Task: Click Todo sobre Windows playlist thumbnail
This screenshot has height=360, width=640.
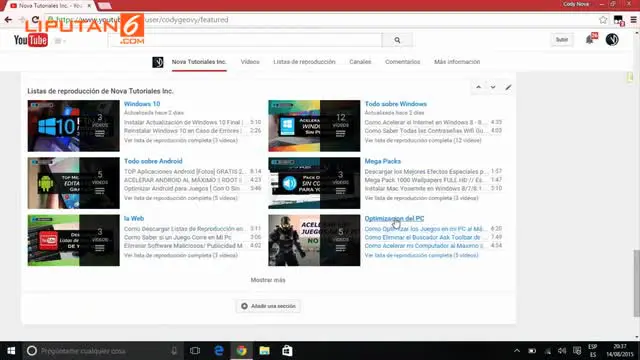Action: pyautogui.click(x=314, y=126)
